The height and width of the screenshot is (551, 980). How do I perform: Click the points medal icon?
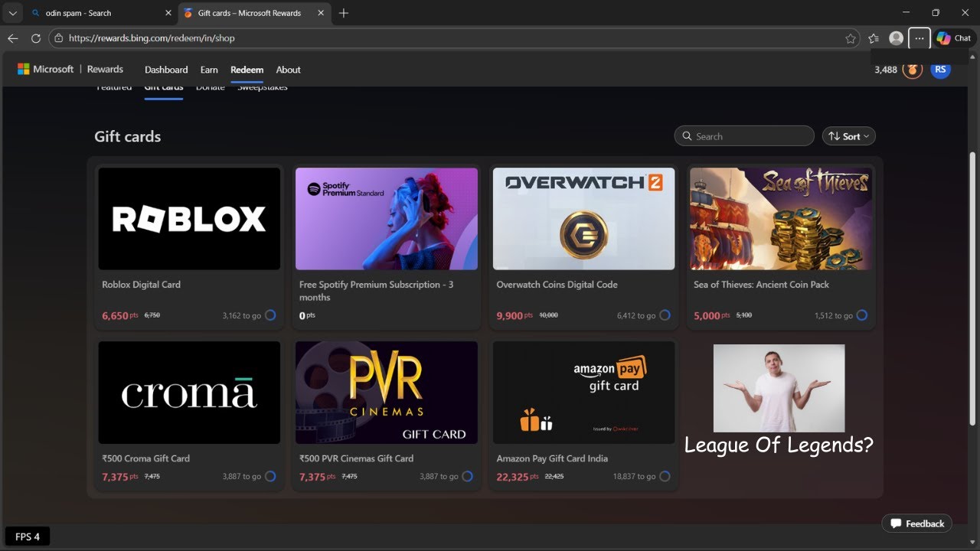tap(912, 70)
